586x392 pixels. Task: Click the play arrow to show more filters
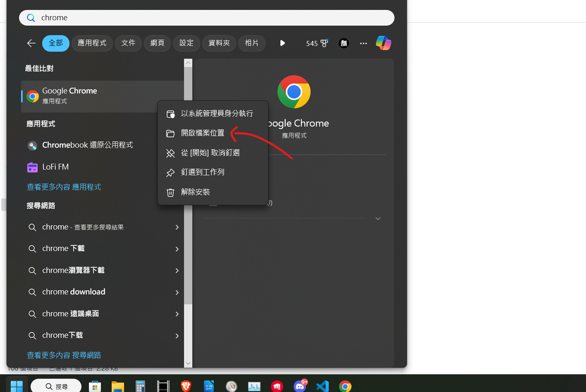(x=282, y=43)
